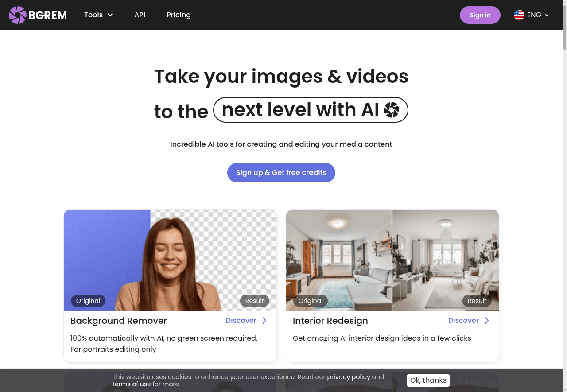Click the Interior Redesign preview image

click(x=392, y=260)
